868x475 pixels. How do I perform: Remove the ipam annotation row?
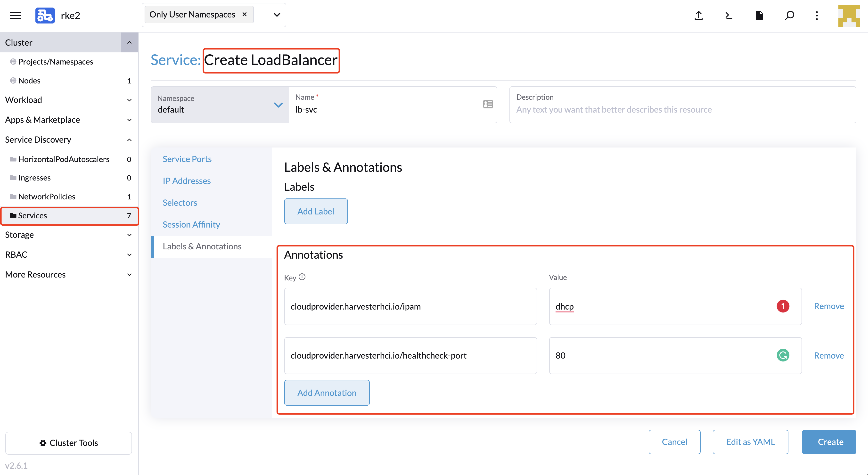pyautogui.click(x=829, y=306)
